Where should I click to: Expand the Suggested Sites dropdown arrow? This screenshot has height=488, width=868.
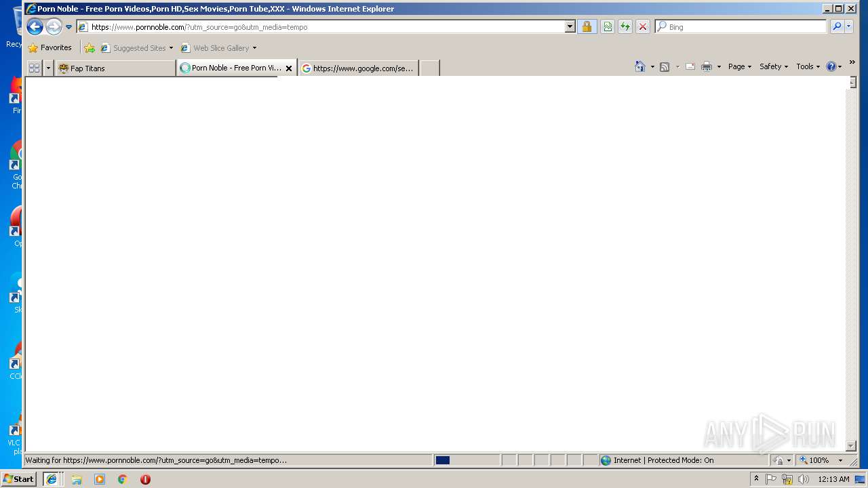171,48
